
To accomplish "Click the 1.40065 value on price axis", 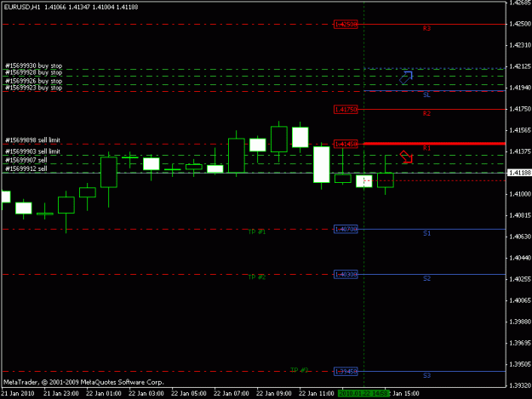I will pyautogui.click(x=520, y=300).
